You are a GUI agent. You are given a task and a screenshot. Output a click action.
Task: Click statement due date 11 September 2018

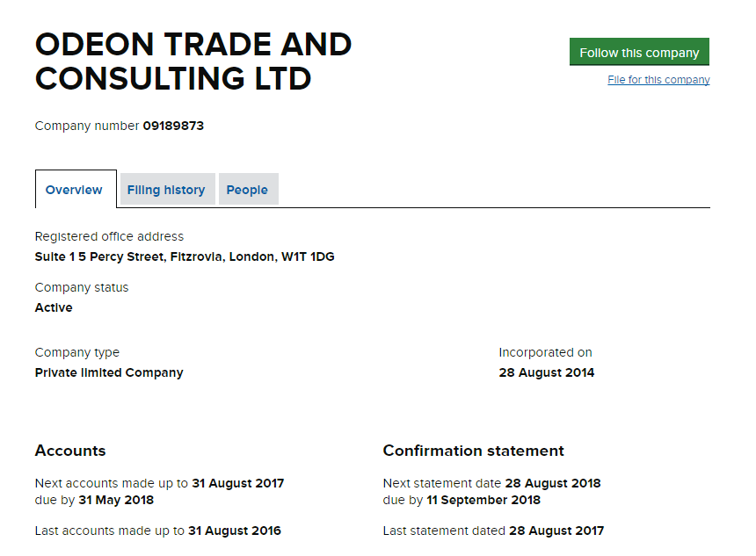483,500
